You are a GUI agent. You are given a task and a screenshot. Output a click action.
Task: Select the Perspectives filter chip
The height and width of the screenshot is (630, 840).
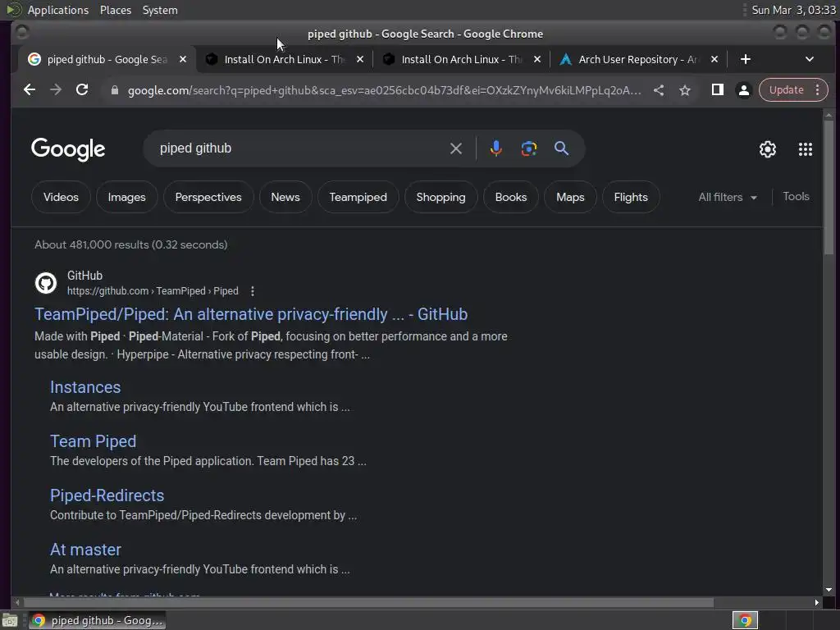tap(208, 197)
